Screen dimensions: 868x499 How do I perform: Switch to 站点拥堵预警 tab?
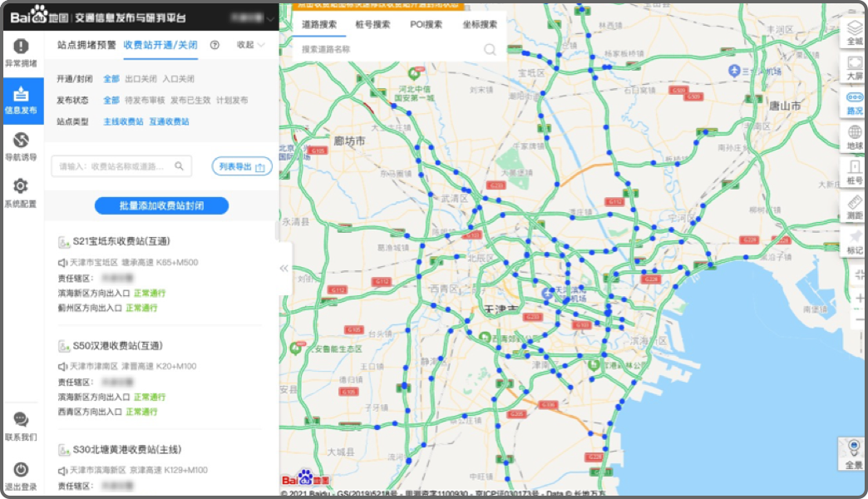point(86,45)
